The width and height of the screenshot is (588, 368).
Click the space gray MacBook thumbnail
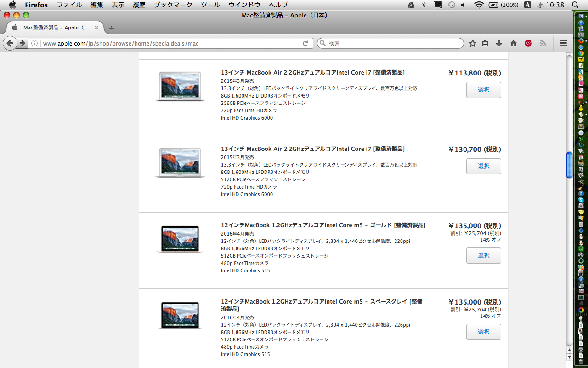(x=180, y=316)
